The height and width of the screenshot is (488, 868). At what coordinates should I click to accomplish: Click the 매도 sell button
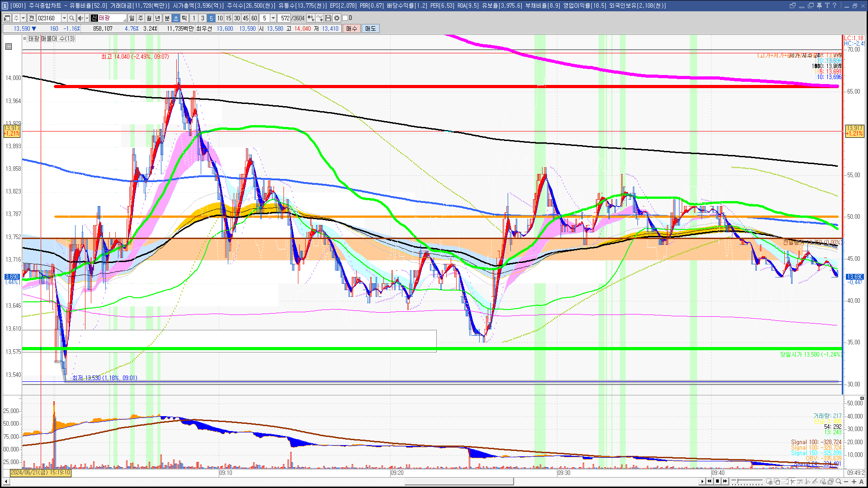[x=370, y=28]
